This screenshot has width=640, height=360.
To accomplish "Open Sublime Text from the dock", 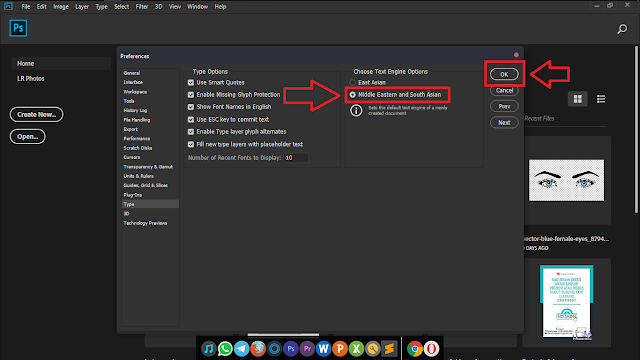I will point(389,349).
